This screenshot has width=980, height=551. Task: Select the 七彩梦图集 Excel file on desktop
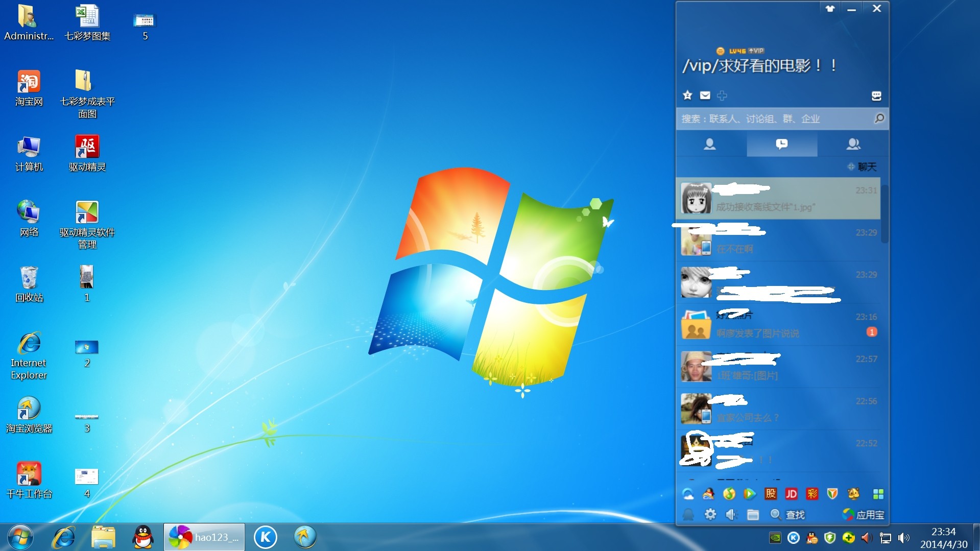87,23
